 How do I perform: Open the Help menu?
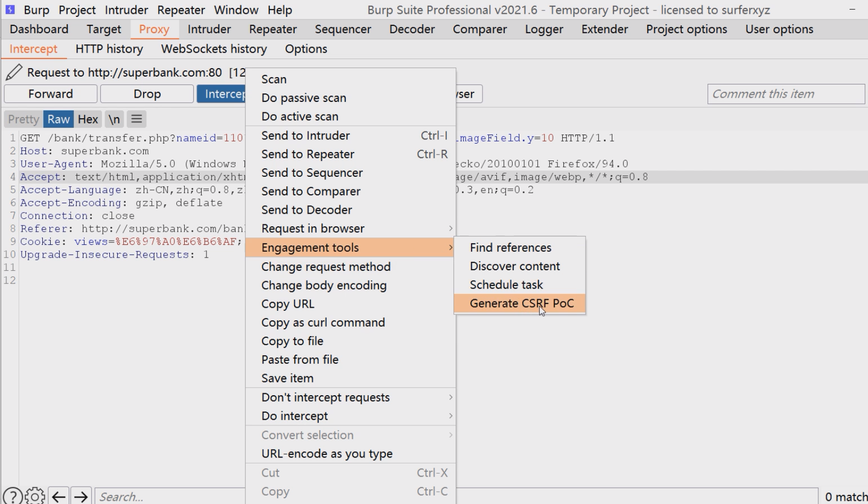pos(280,10)
